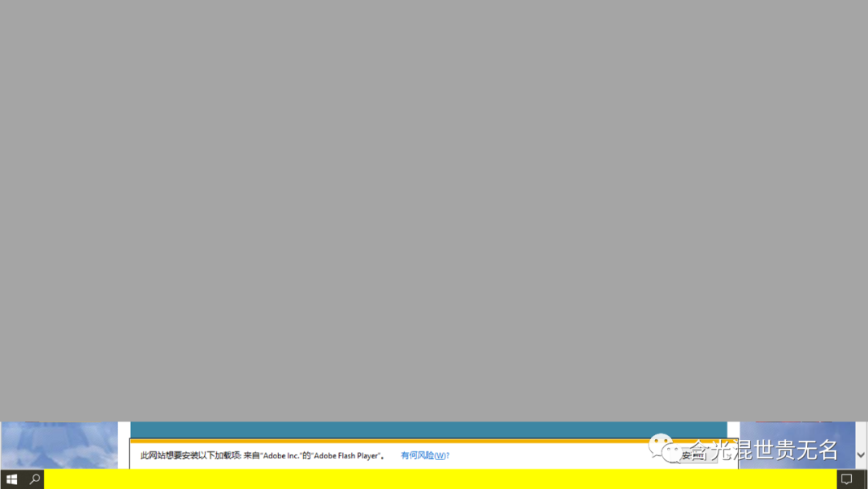Click the white gap right of the teal banner

(x=733, y=429)
